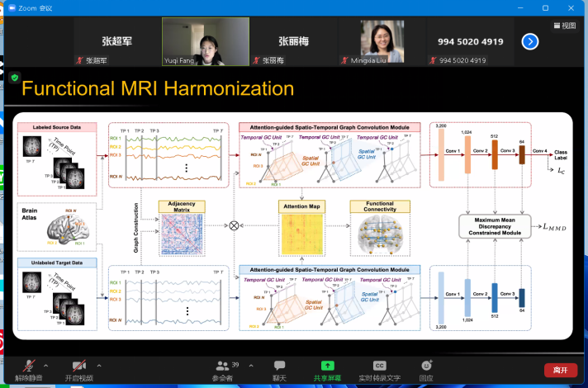Open audio options arrow beside microphone
Screen dimensions: 588x388
(45, 365)
